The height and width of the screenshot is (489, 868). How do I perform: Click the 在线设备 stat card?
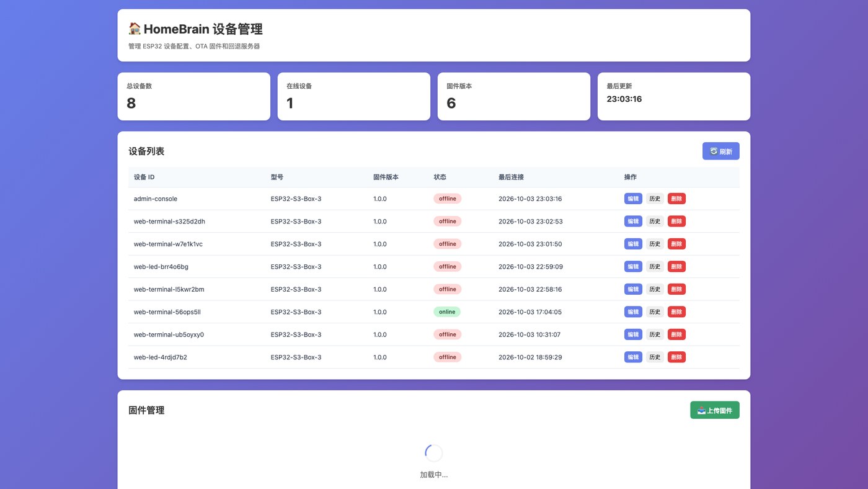354,96
